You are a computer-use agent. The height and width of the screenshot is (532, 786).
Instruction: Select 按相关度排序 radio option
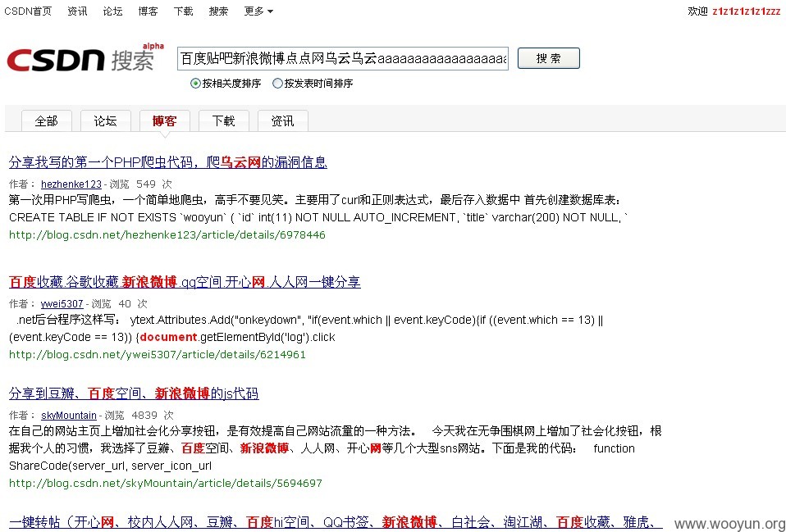tap(195, 84)
